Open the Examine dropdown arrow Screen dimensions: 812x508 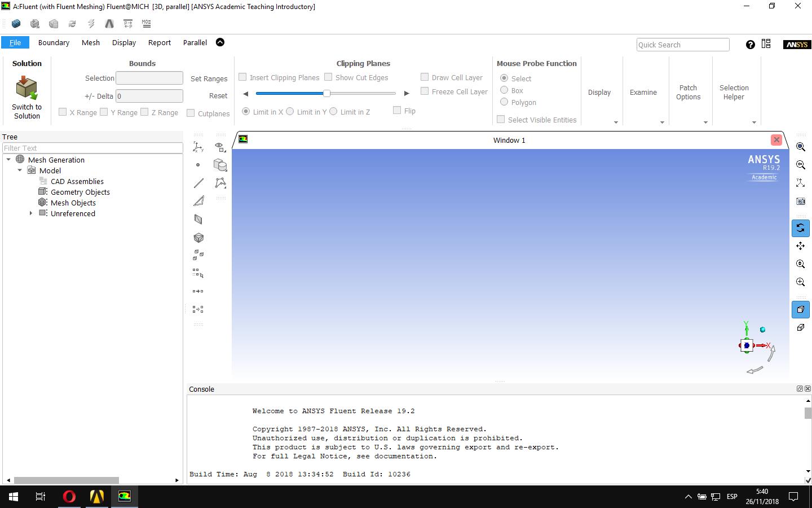pos(662,122)
